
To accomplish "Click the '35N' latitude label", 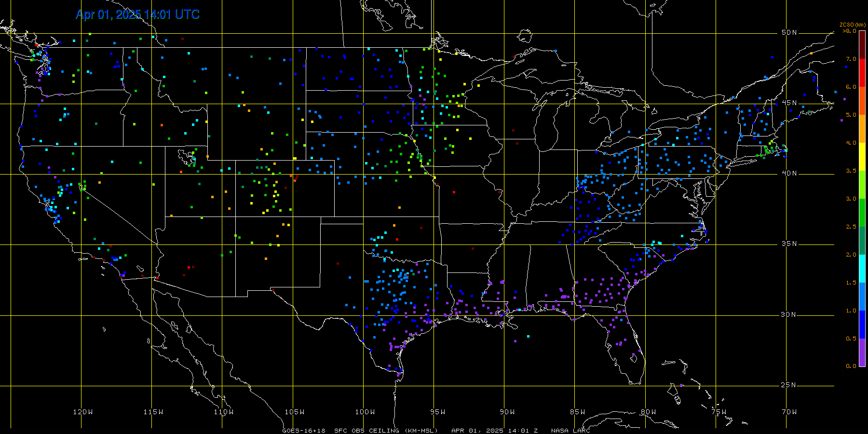I will click(x=789, y=244).
